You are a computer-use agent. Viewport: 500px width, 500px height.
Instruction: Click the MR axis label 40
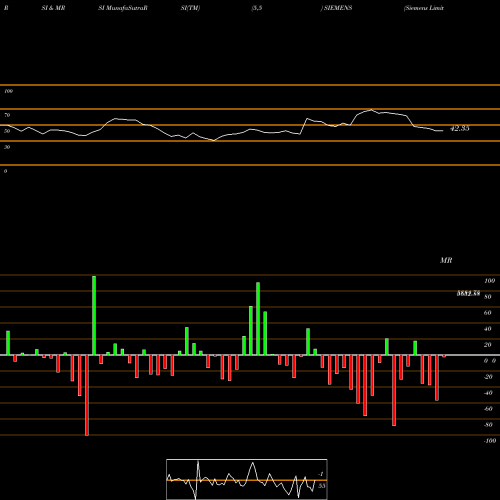point(487,329)
